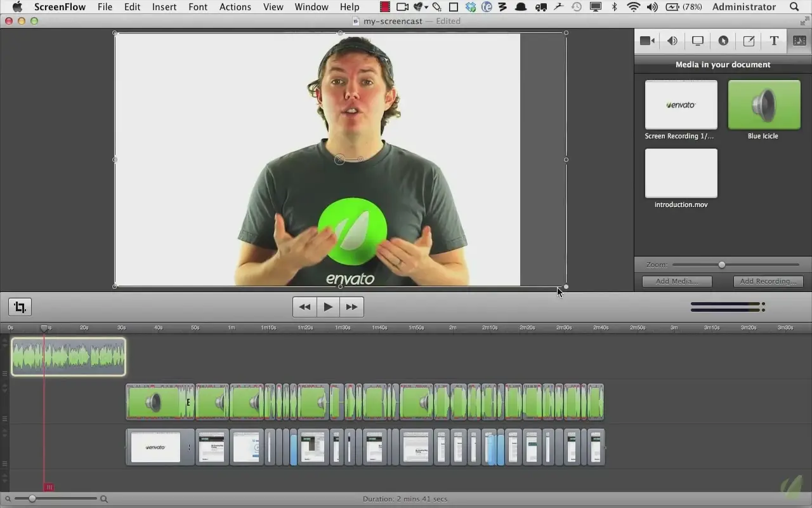812x508 pixels.
Task: Open the Apple menu
Action: click(x=17, y=7)
